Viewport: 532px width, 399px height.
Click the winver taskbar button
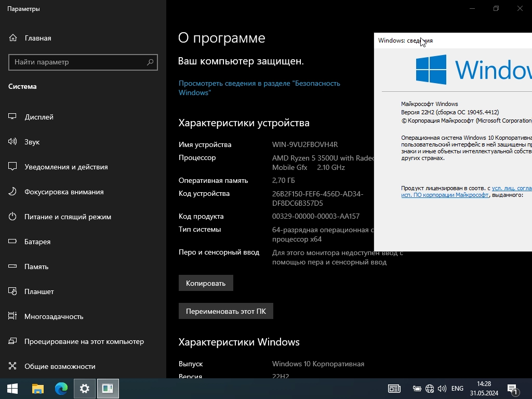108,389
